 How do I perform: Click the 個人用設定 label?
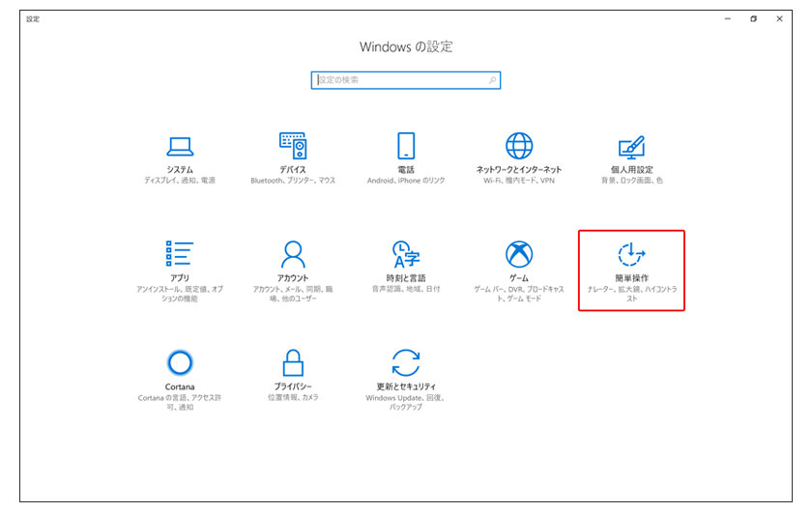click(x=632, y=170)
